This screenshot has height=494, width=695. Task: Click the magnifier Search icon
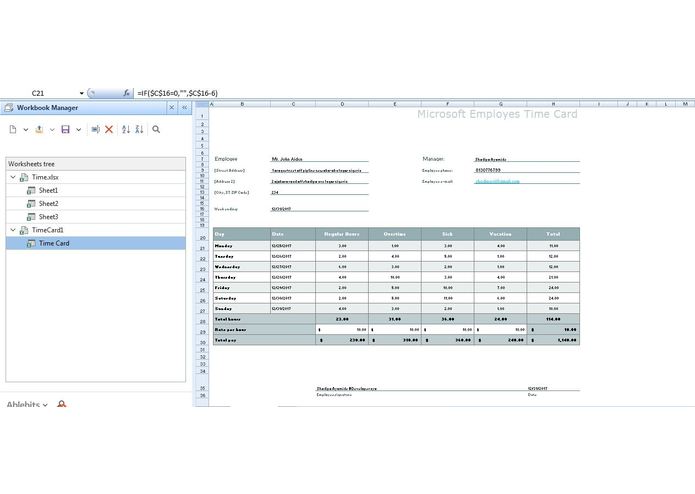(156, 129)
